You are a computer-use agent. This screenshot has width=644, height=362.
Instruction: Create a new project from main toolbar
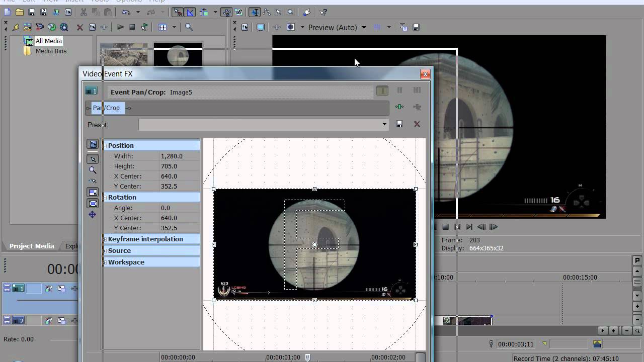[7, 12]
